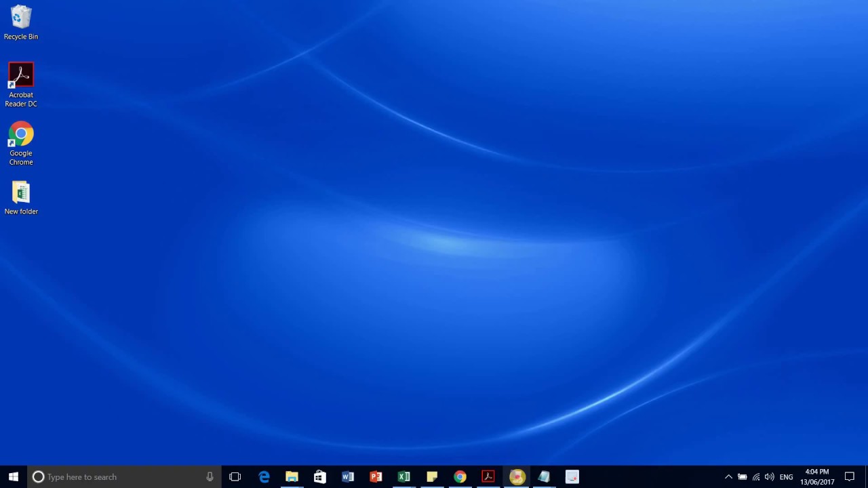This screenshot has height=488, width=868.
Task: Select the Google Chrome desktop shortcut
Action: point(21,143)
